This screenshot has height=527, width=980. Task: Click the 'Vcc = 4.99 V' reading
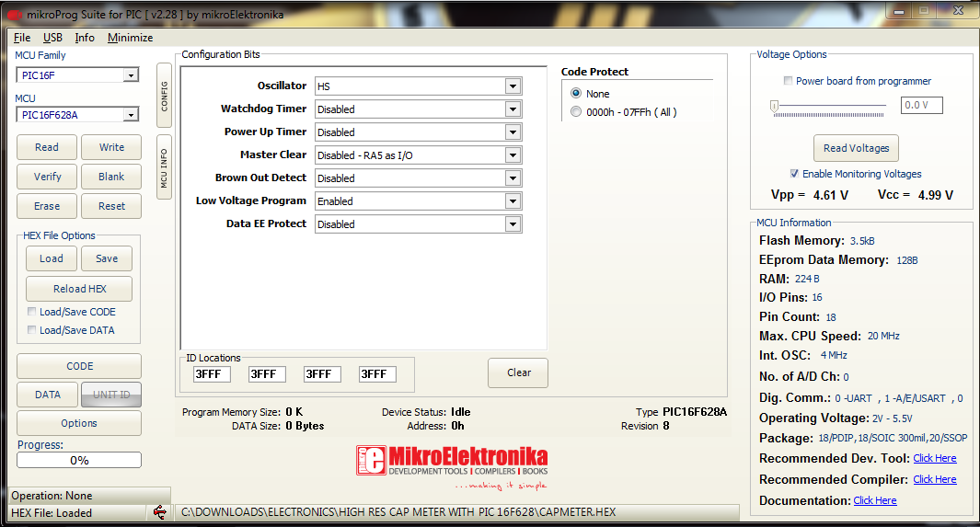915,195
